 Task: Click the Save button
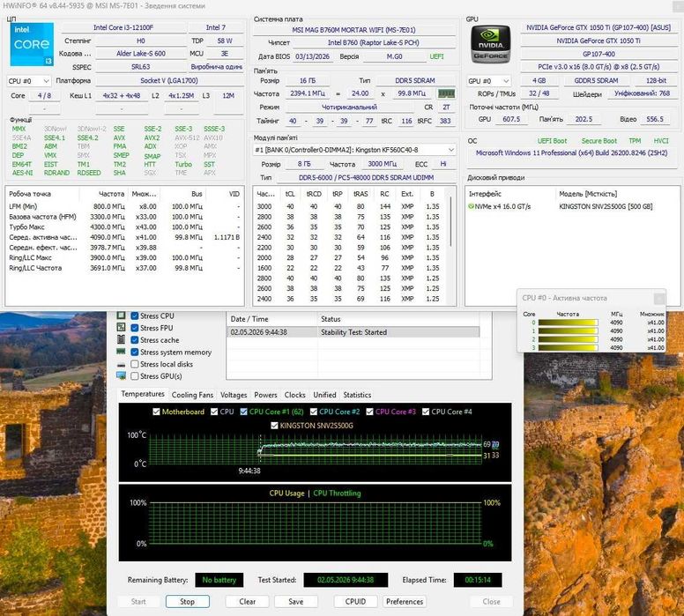tap(296, 601)
